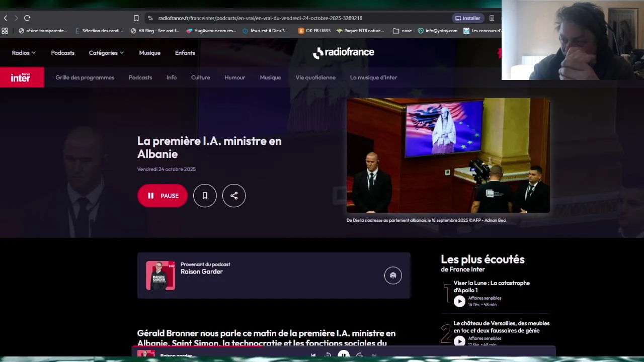Open the 'Jésus est-il Dieu ?' bookmark

pyautogui.click(x=265, y=31)
